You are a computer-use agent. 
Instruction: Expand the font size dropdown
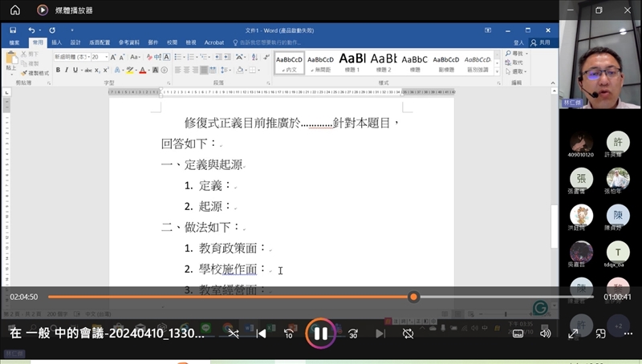(106, 58)
